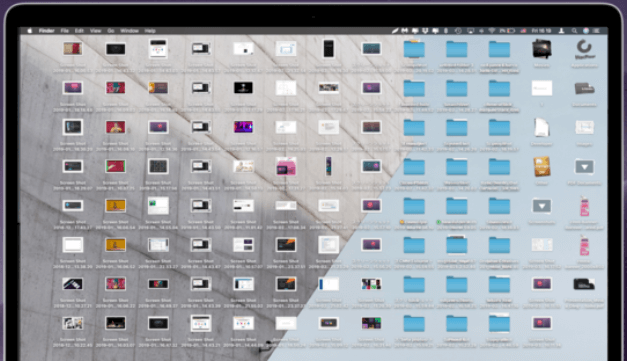Open the Apple menu
This screenshot has height=361, width=627.
[29, 31]
